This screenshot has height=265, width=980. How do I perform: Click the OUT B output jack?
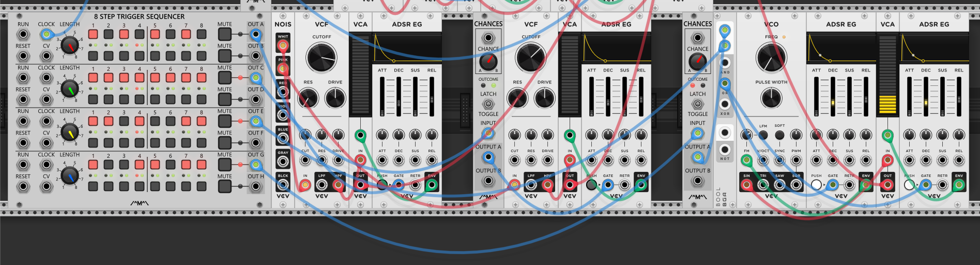click(256, 56)
